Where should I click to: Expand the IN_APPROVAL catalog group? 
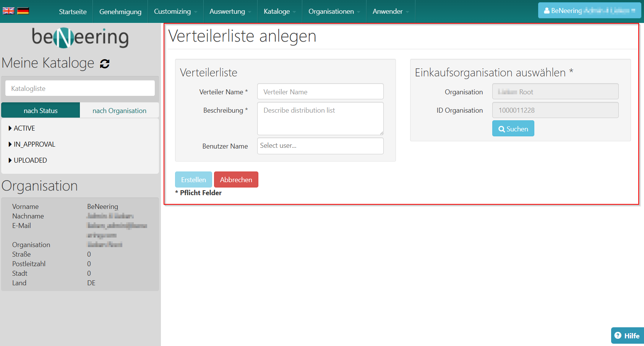34,144
